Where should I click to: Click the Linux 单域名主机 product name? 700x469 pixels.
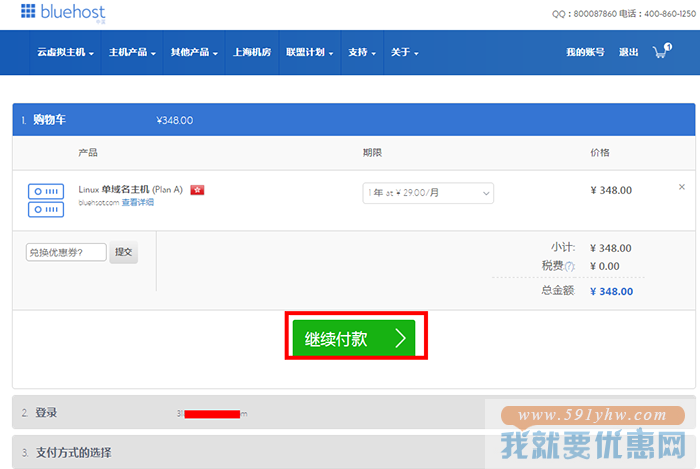click(x=131, y=190)
